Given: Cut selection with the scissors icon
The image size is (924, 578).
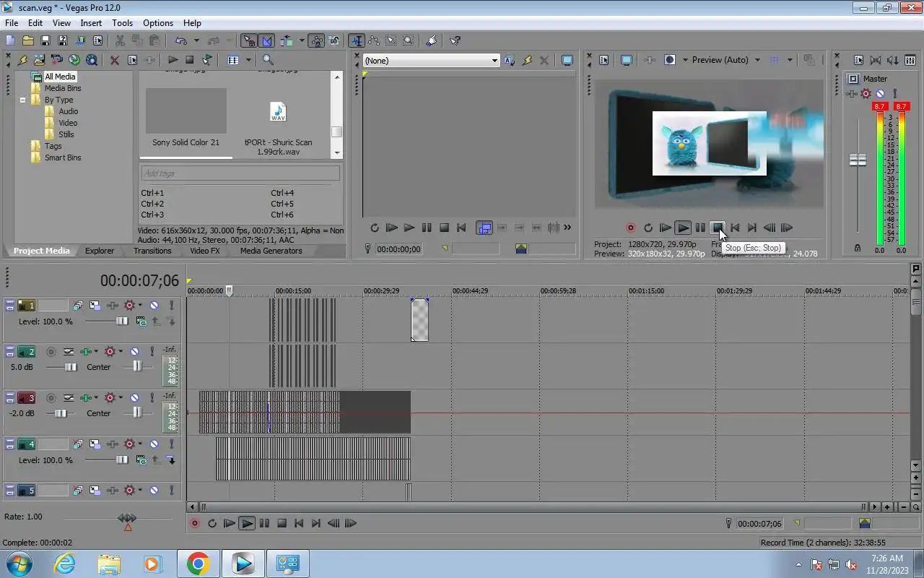Looking at the screenshot, I should [120, 40].
